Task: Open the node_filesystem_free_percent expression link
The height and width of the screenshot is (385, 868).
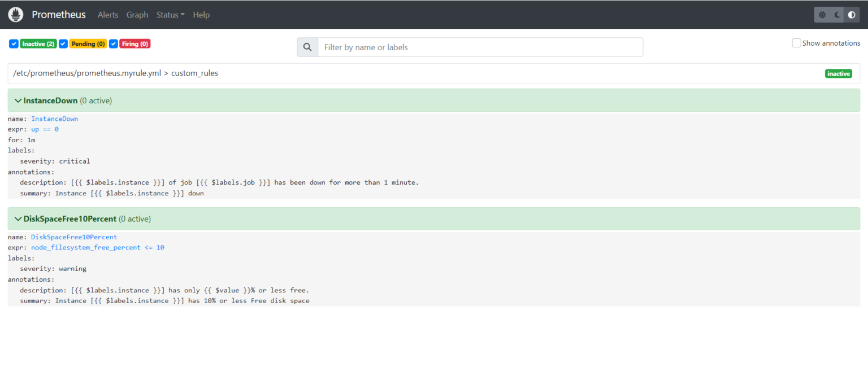Action: click(85, 247)
